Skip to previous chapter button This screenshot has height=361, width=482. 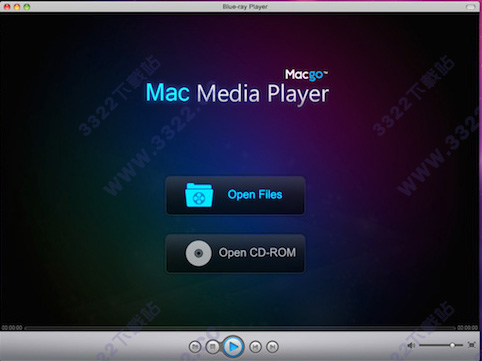pyautogui.click(x=255, y=347)
